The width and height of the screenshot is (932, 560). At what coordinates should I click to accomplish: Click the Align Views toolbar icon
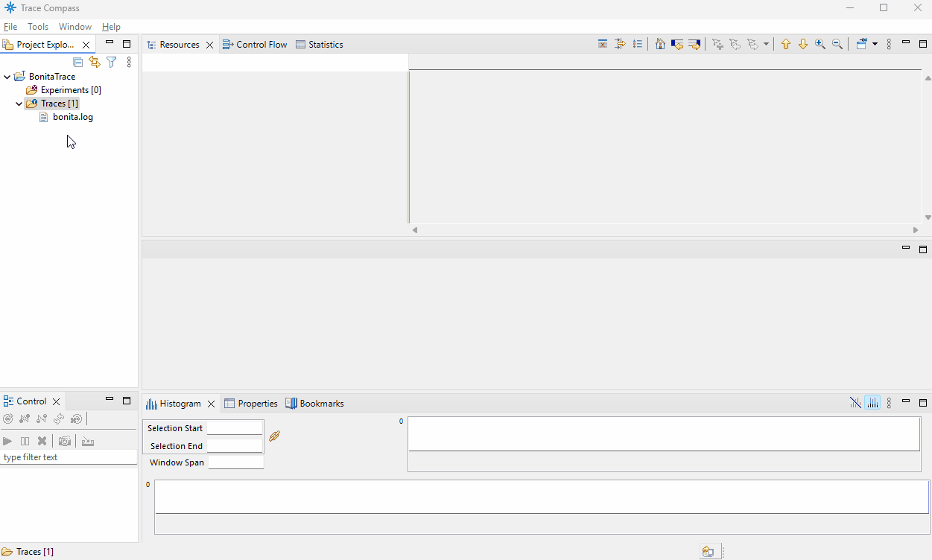click(620, 44)
